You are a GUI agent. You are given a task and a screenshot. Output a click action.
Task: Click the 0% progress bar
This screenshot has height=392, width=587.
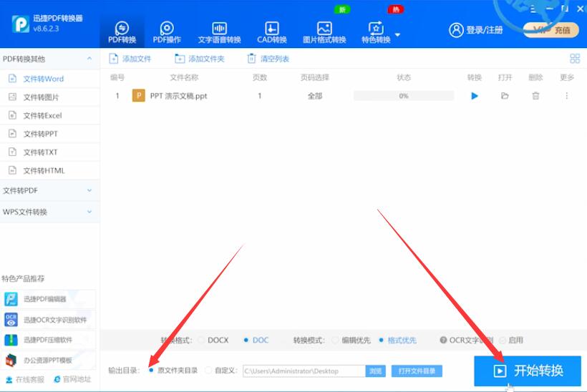coord(404,96)
